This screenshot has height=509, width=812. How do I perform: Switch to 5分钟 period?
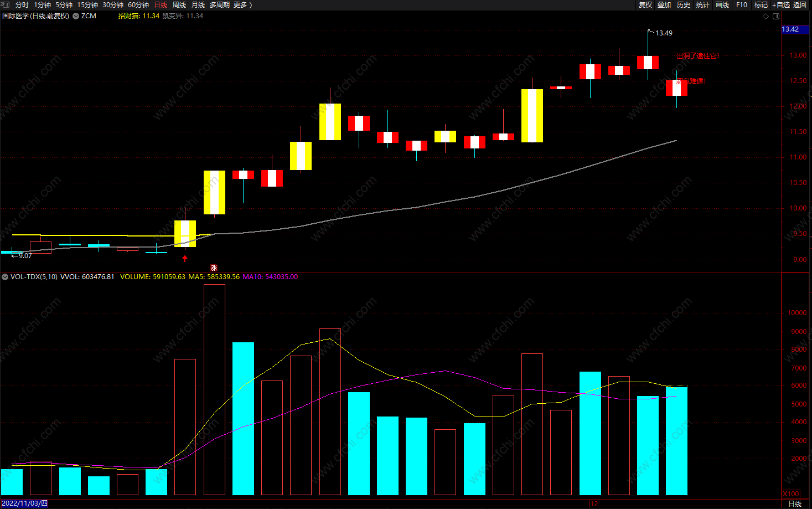tap(64, 5)
